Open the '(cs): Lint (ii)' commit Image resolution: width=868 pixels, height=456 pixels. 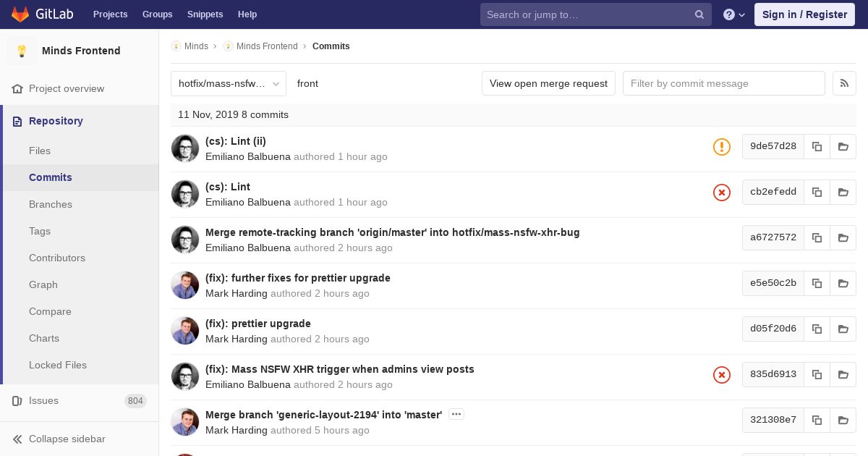click(236, 141)
